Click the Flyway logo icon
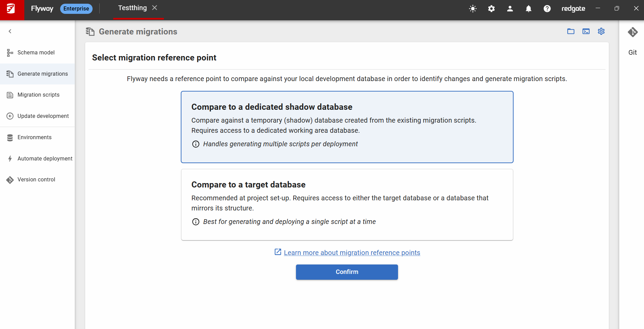 tap(11, 9)
